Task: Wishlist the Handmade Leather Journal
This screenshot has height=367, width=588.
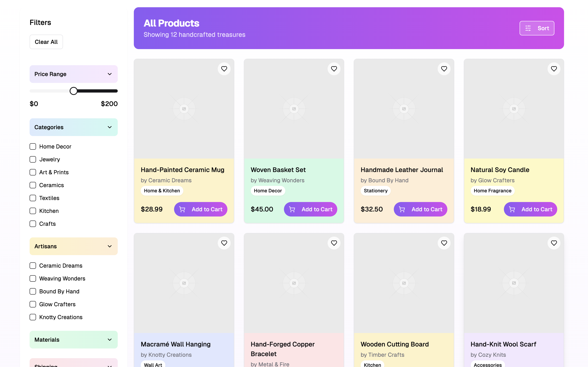Action: [444, 69]
